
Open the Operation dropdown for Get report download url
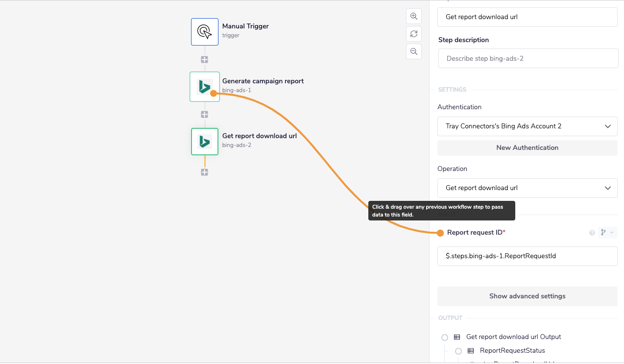click(x=527, y=188)
